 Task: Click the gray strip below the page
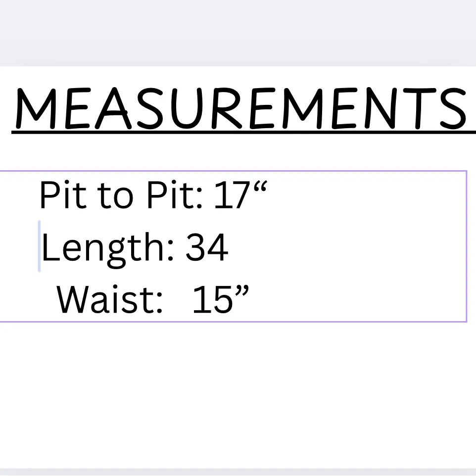click(x=238, y=472)
